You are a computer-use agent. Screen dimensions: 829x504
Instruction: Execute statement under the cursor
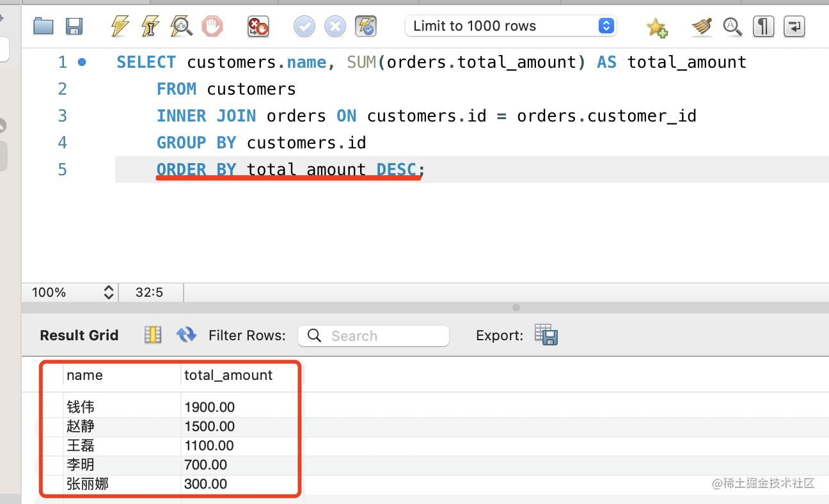(150, 26)
